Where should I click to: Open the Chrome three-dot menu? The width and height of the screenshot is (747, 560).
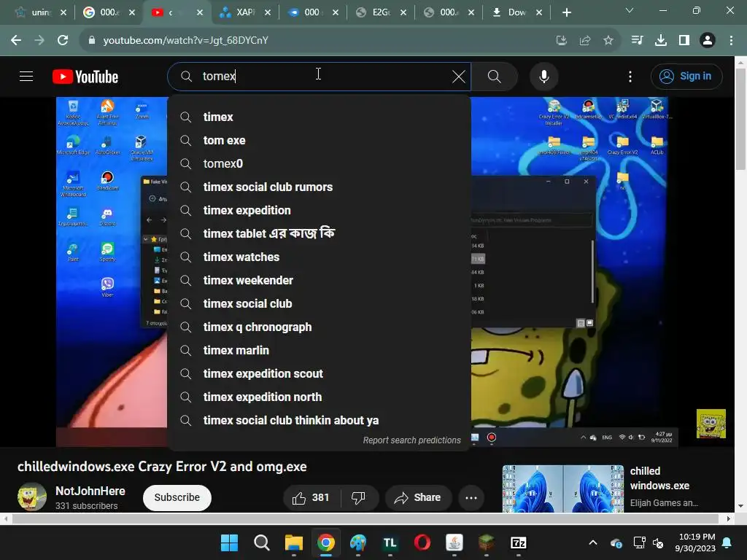(731, 40)
